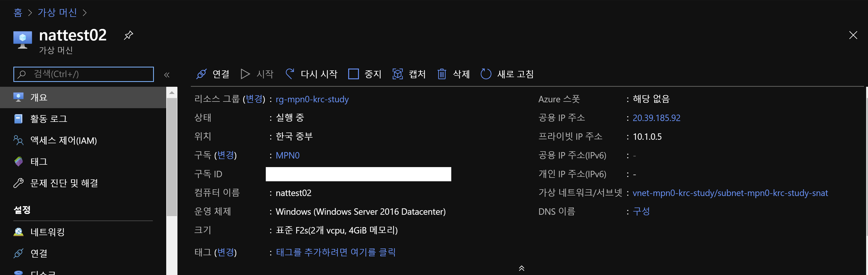868x275 pixels.
Task: Click 변경 next to 태그
Action: click(225, 252)
